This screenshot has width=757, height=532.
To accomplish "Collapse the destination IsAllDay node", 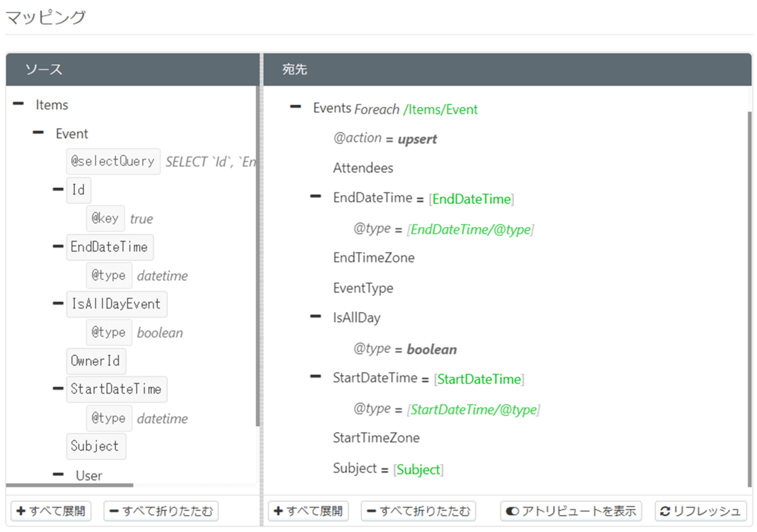I will (315, 317).
